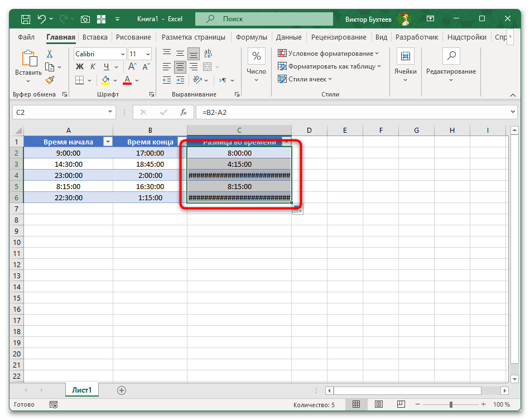Click the Cut scissors icon
This screenshot has height=420, width=530.
click(x=50, y=54)
